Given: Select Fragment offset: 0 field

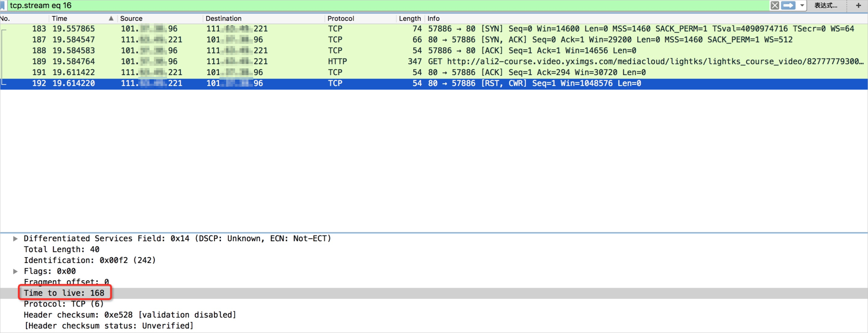Looking at the screenshot, I should tap(66, 282).
